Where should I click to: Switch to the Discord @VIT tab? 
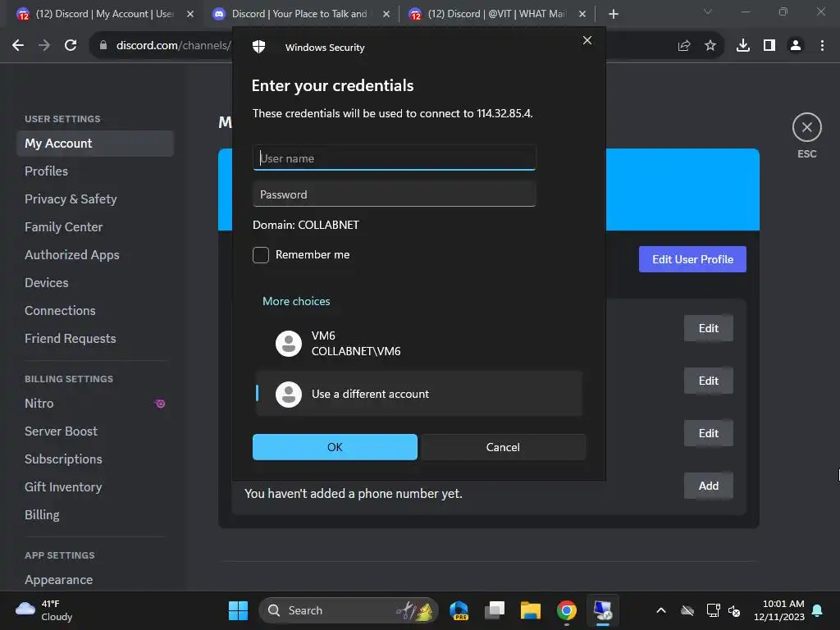pos(495,14)
